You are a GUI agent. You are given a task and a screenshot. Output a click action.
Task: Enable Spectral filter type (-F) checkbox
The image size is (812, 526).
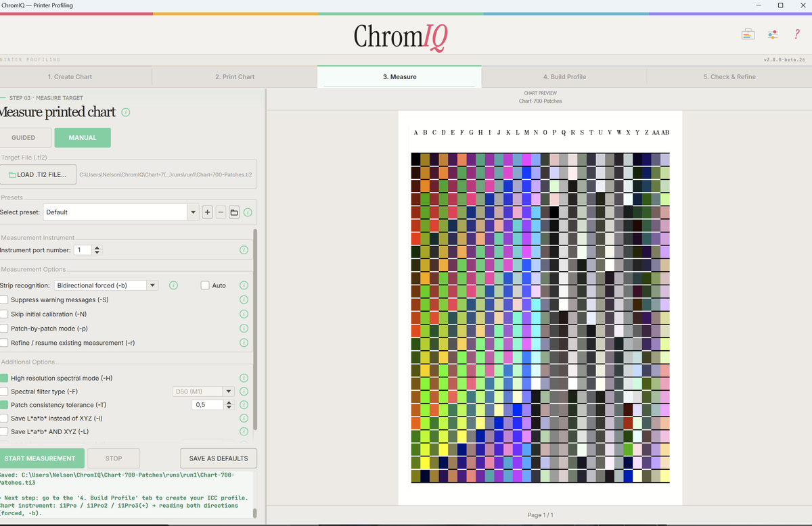tap(4, 391)
